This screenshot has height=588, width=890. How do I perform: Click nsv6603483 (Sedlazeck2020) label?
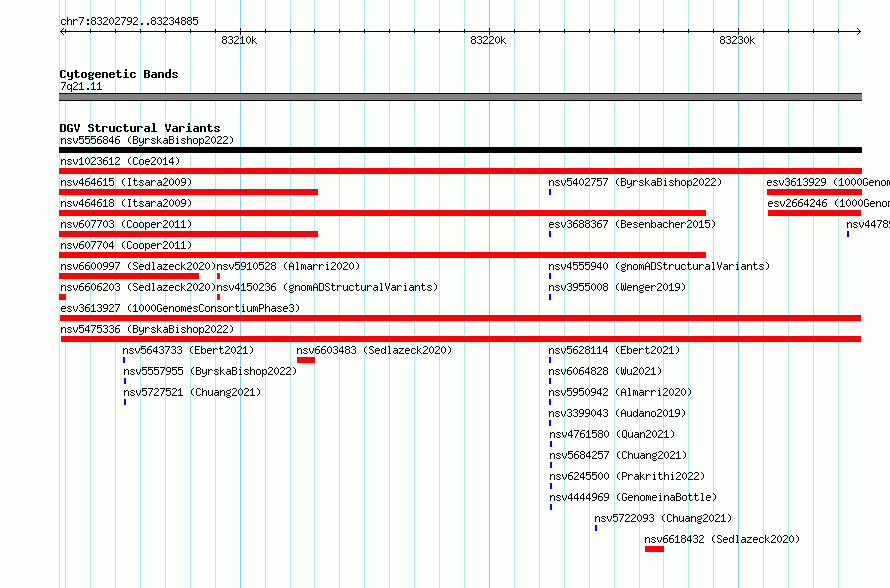coord(374,350)
